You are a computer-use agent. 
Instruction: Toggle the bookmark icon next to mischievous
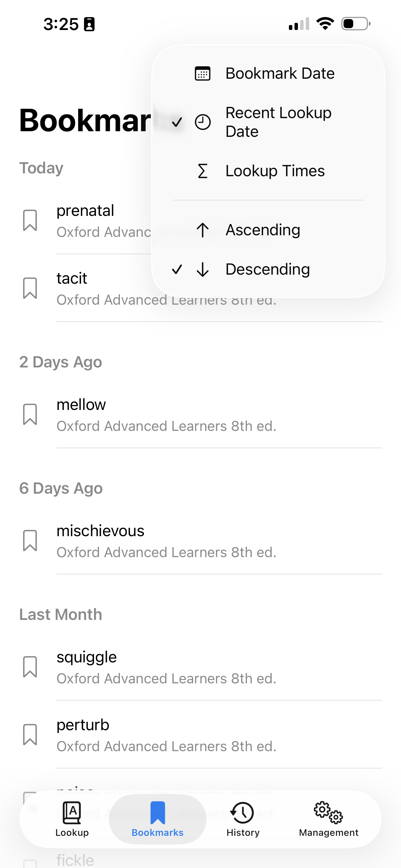pos(30,541)
